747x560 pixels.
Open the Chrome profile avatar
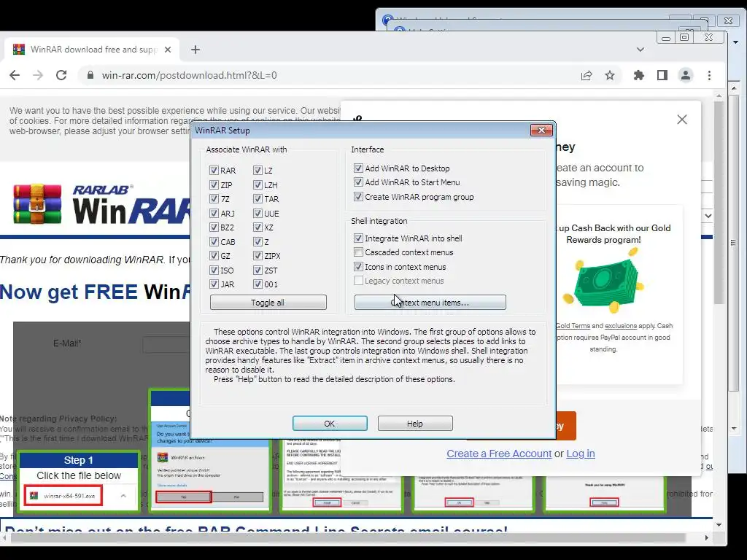click(686, 75)
